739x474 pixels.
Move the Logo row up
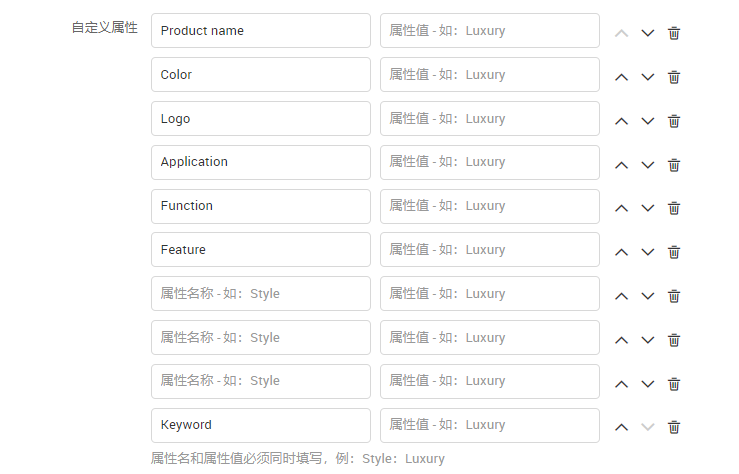tap(622, 121)
